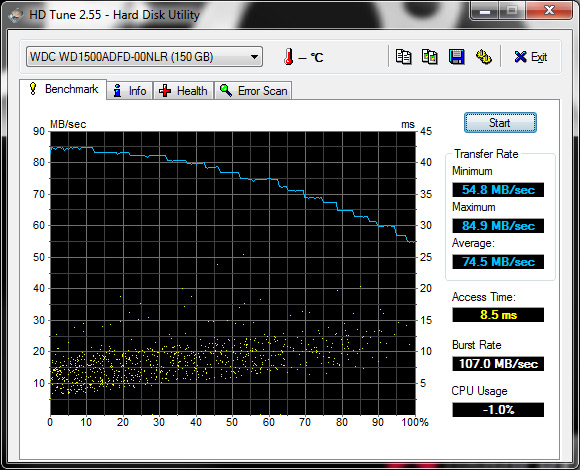The width and height of the screenshot is (580, 470).
Task: Click the Burst Rate label
Action: click(x=477, y=345)
